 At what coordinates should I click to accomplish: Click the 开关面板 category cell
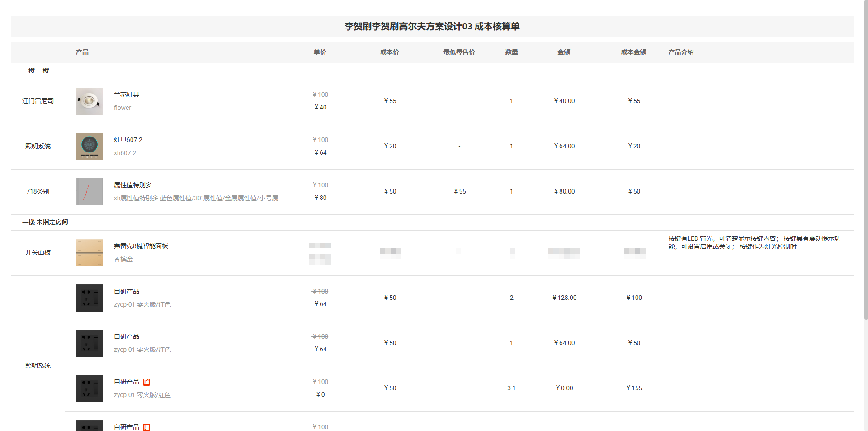coord(38,252)
